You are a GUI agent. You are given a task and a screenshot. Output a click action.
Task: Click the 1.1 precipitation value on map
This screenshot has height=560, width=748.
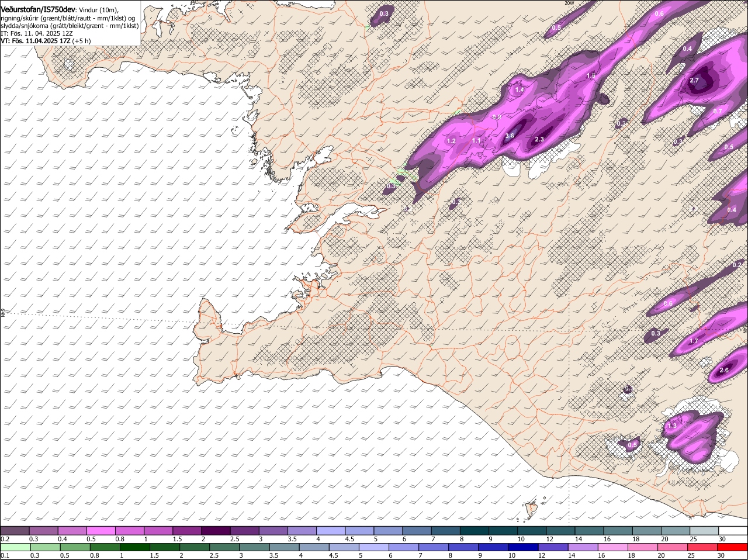click(x=477, y=141)
